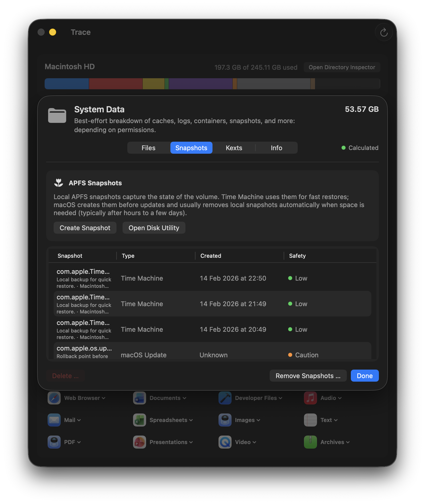Click the refresh icon in the title bar

click(384, 32)
